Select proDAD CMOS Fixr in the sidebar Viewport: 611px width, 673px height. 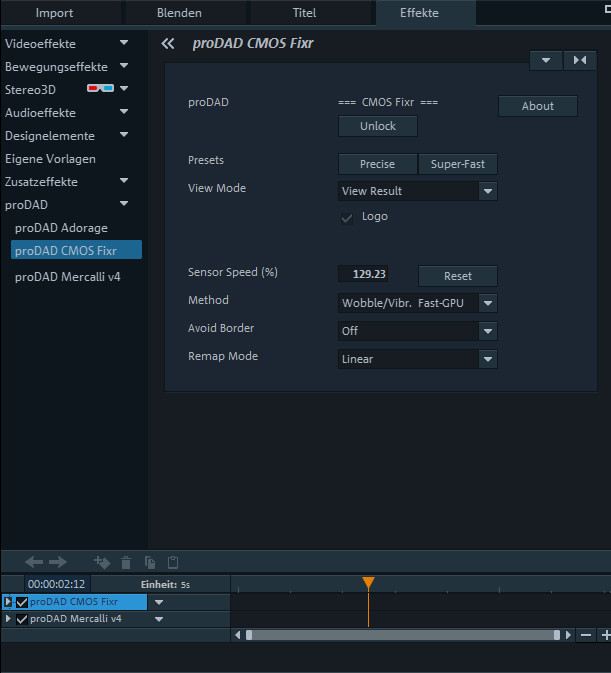click(x=76, y=250)
